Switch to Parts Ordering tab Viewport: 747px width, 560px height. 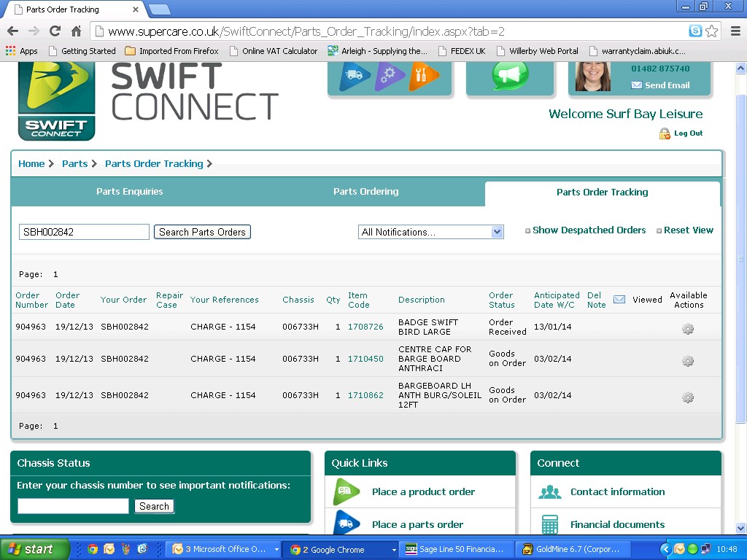click(x=365, y=192)
